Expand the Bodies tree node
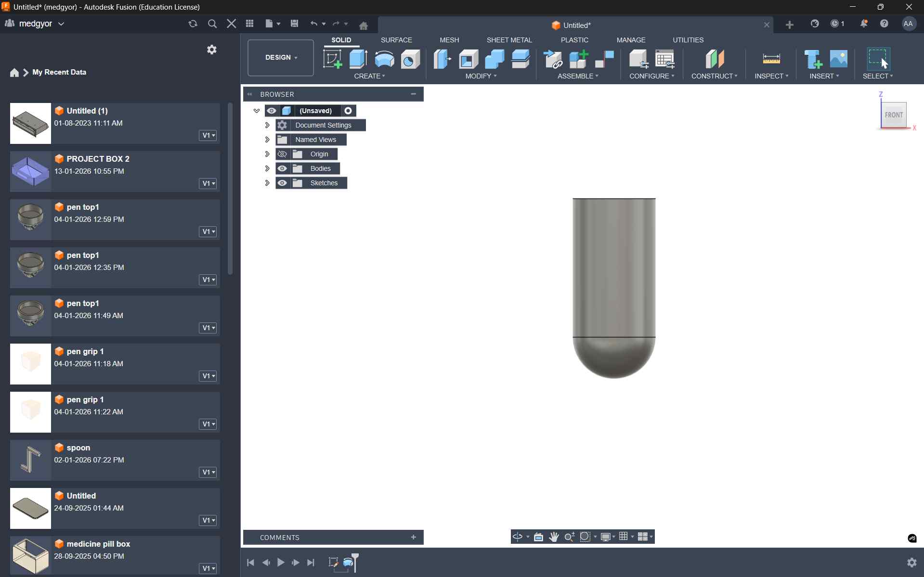The height and width of the screenshot is (577, 924). [x=267, y=168]
